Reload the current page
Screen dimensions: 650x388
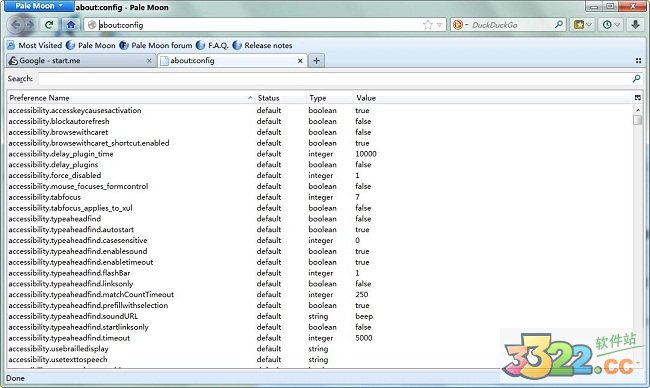tap(49, 25)
